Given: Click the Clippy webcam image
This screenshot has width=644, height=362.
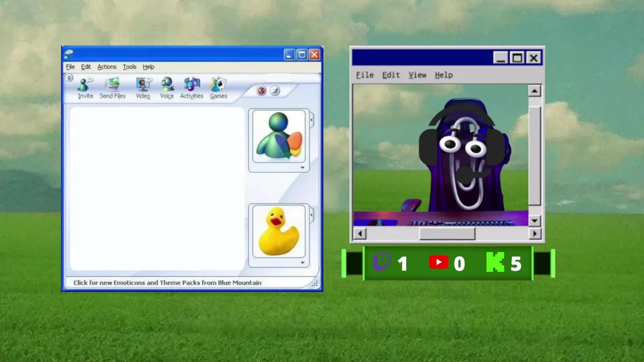Looking at the screenshot, I should (440, 155).
